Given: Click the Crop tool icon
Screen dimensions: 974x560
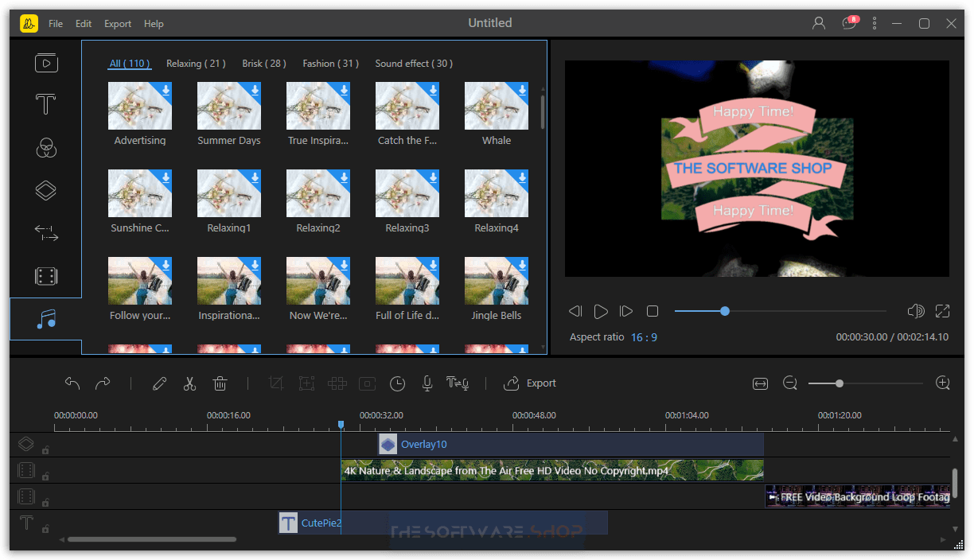Looking at the screenshot, I should (276, 383).
